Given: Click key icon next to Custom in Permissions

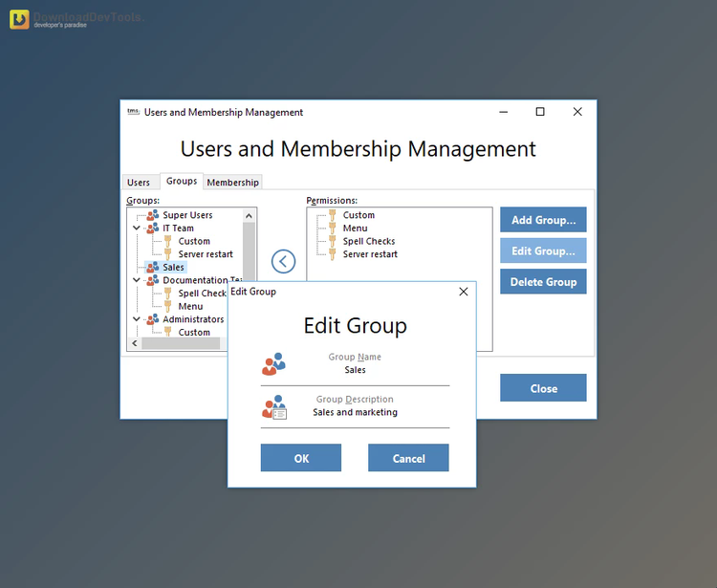Looking at the screenshot, I should coord(333,215).
